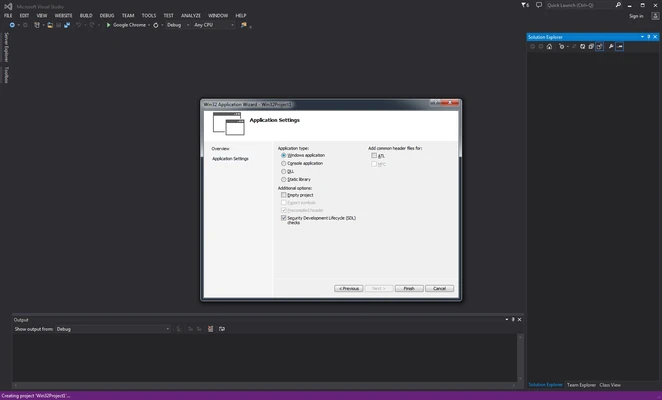Enable the Empty project checkbox

pos(283,195)
